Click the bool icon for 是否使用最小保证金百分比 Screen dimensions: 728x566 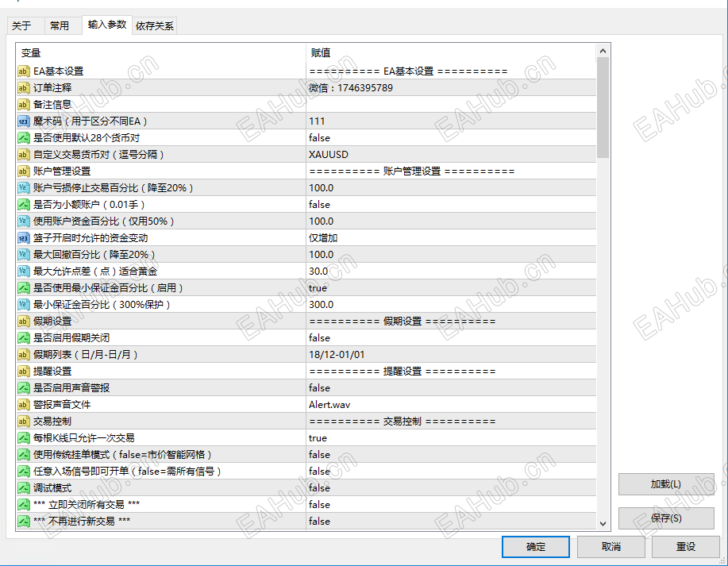pyautogui.click(x=23, y=288)
